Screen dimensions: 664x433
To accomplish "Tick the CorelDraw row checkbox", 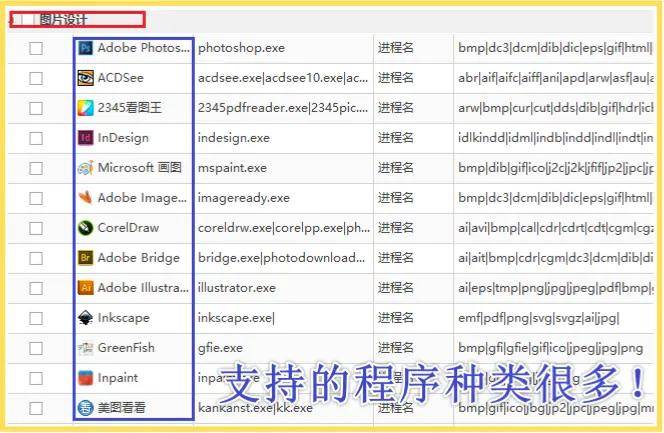I will click(x=36, y=229).
